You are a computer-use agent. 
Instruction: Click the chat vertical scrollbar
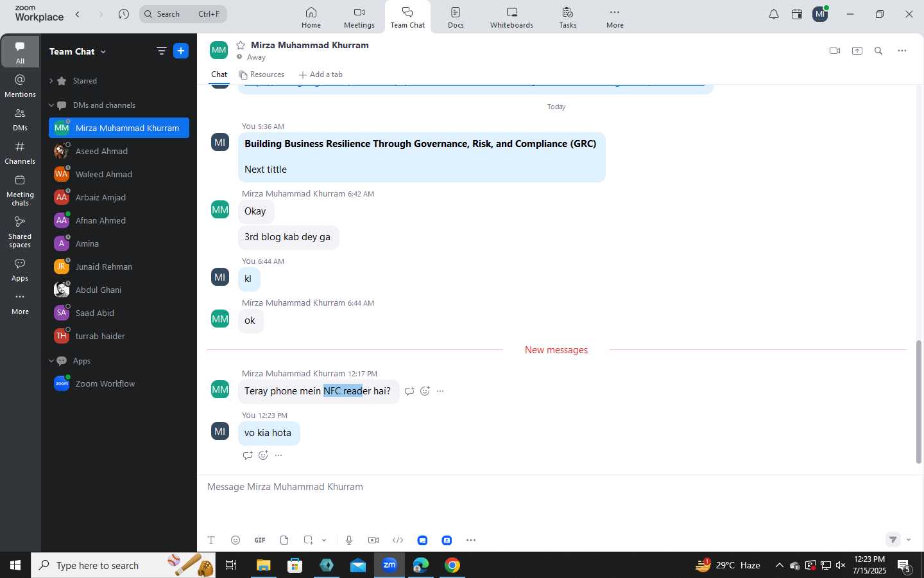pyautogui.click(x=918, y=402)
